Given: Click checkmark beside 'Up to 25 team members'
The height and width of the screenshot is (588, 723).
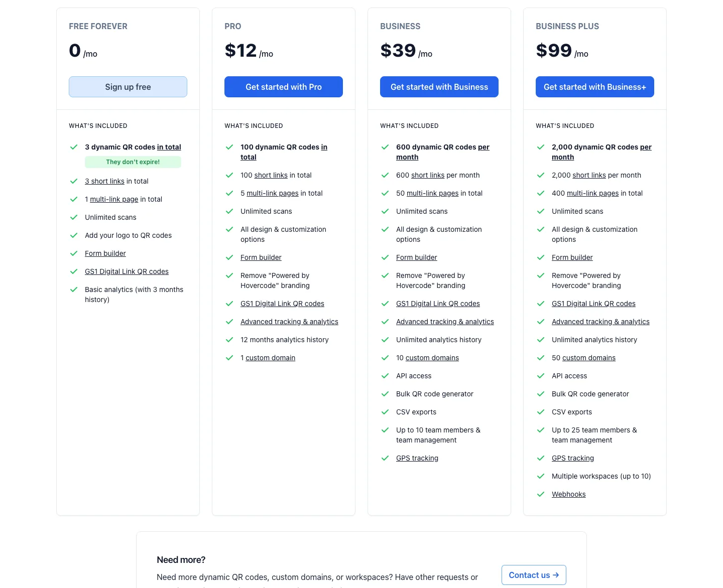Looking at the screenshot, I should 541,430.
